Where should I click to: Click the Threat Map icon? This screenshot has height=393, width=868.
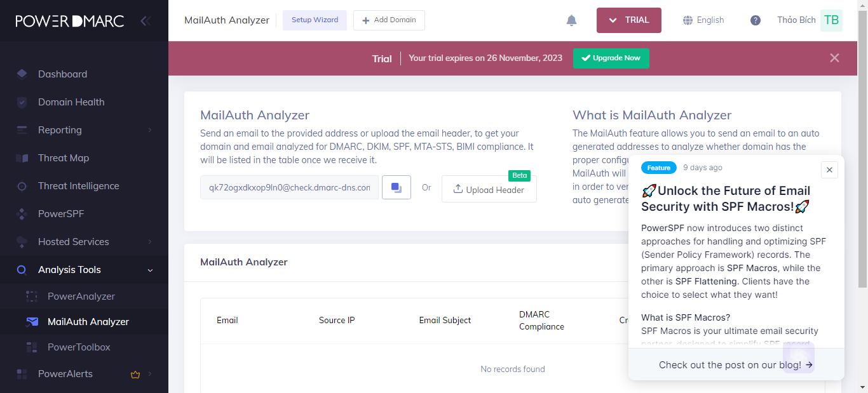point(22,158)
